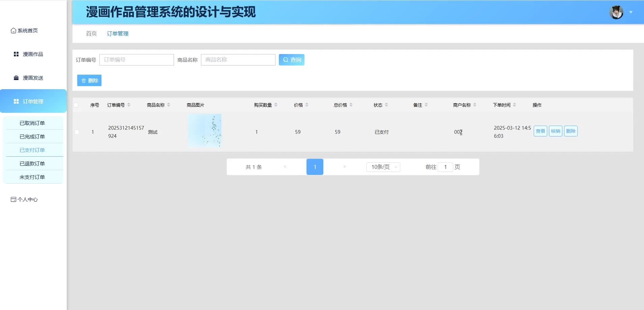Click the card icon beside 个人中心

(13, 200)
